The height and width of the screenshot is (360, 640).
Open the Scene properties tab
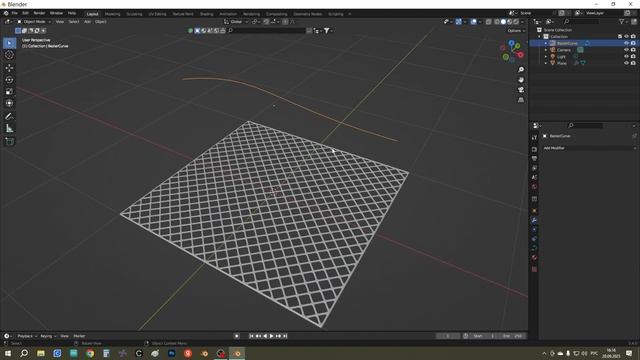pos(534,178)
